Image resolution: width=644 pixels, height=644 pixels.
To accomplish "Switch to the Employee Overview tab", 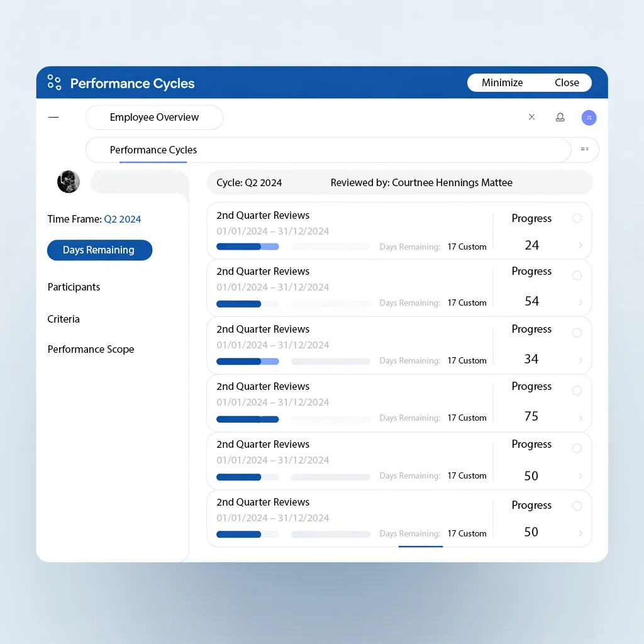I will point(154,118).
